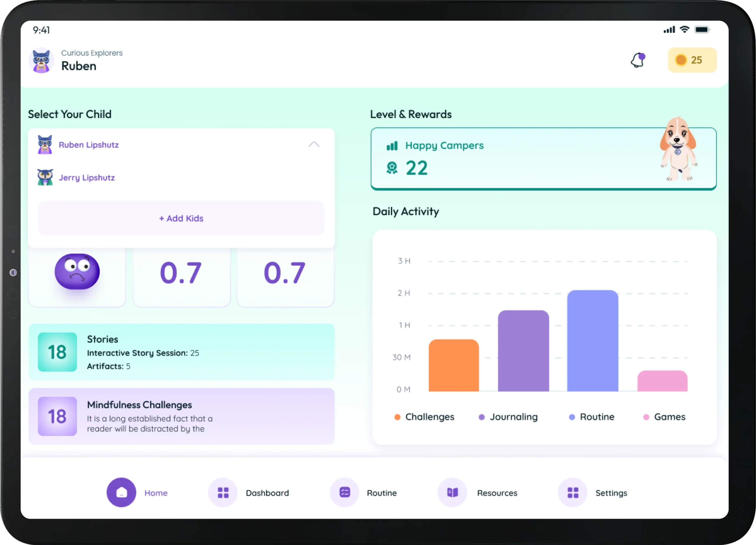The image size is (756, 545).
Task: Open Ruben's profile avatar in header
Action: pos(41,60)
